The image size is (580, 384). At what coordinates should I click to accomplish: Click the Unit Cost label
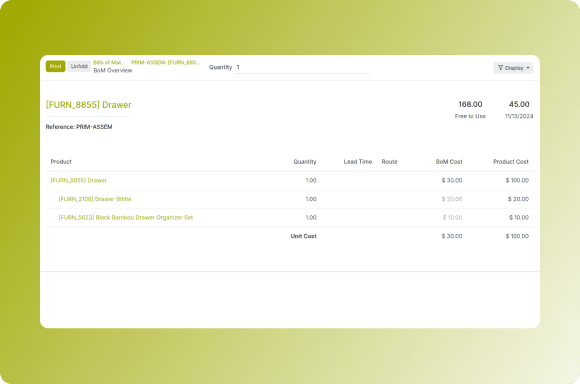tap(303, 236)
